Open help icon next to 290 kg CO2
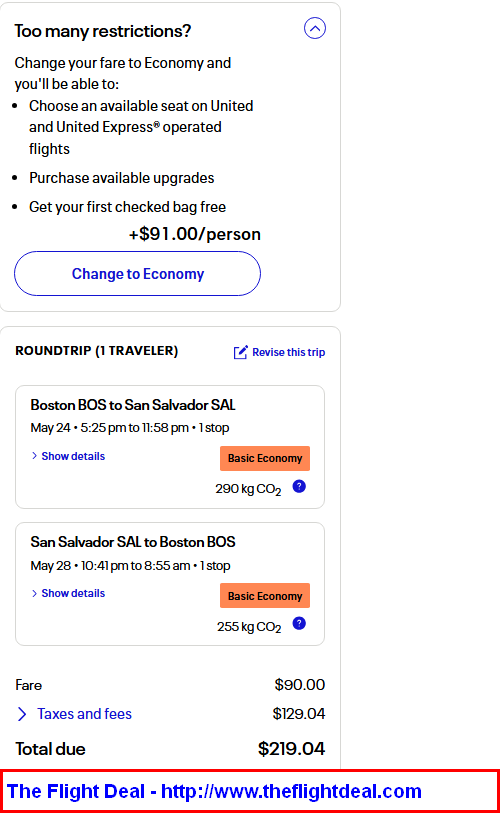This screenshot has height=813, width=500. (x=299, y=486)
